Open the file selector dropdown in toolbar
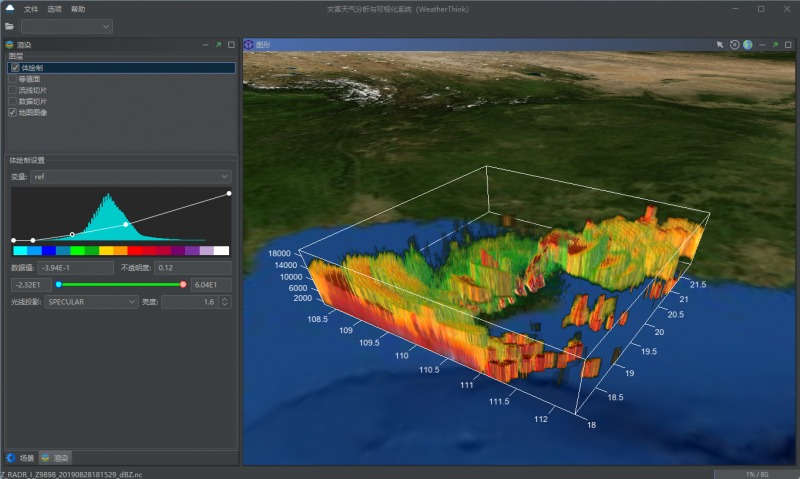The height and width of the screenshot is (479, 800). click(x=66, y=26)
